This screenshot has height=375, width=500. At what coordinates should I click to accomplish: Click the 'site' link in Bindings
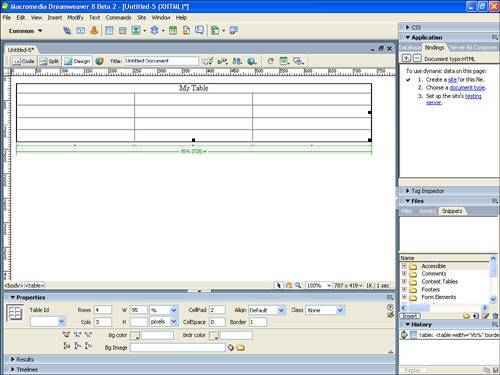pyautogui.click(x=452, y=79)
